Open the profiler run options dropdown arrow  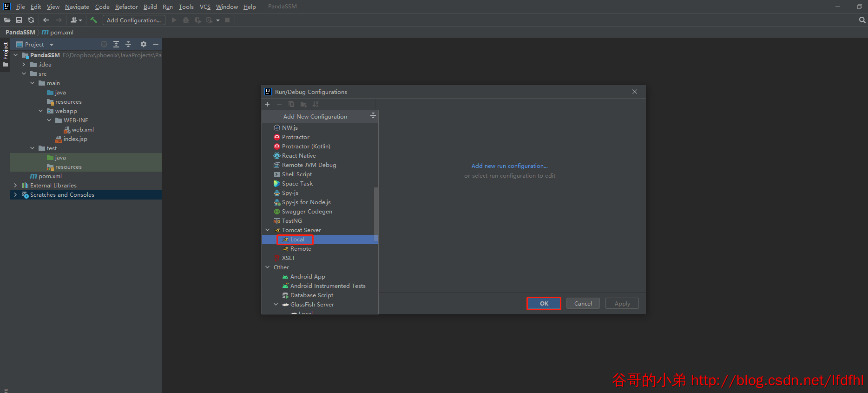pos(218,20)
